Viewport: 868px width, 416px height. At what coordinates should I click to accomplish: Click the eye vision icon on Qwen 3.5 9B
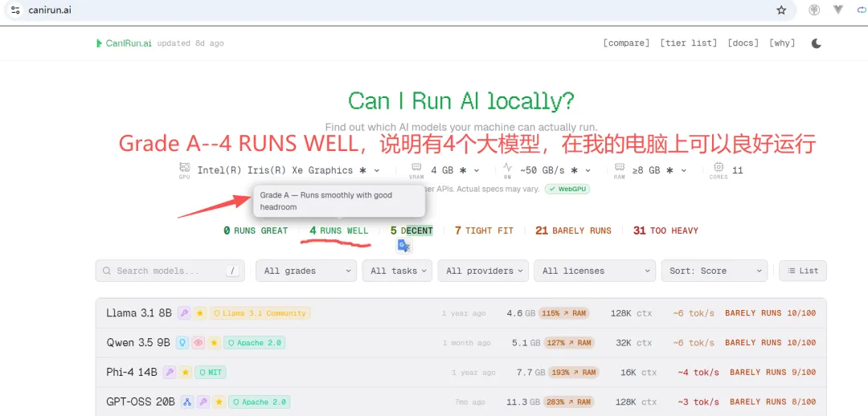pyautogui.click(x=199, y=343)
